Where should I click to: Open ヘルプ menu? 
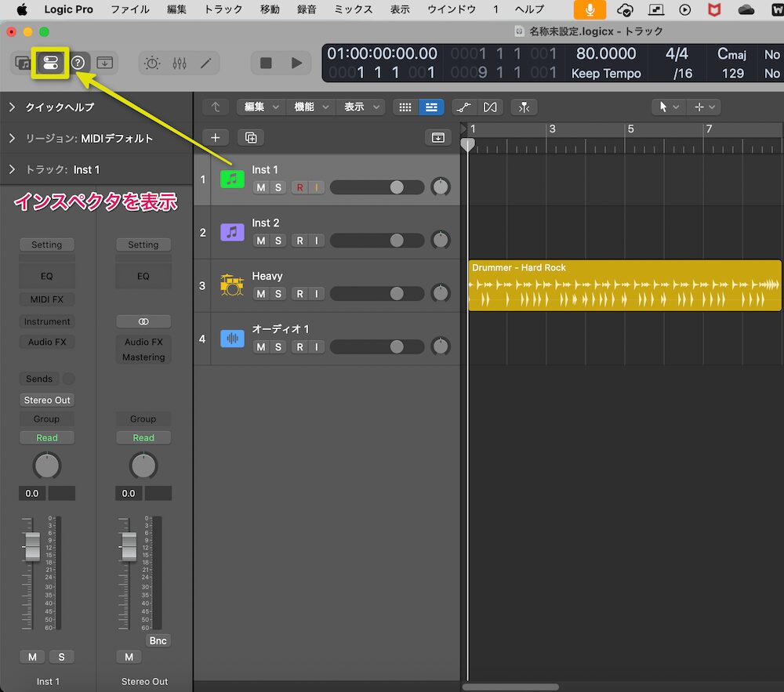point(529,9)
